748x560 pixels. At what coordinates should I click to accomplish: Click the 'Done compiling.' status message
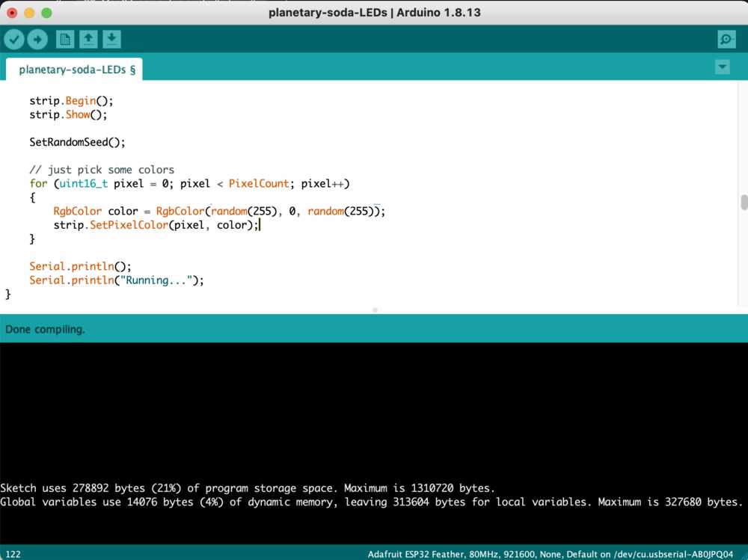click(x=46, y=329)
